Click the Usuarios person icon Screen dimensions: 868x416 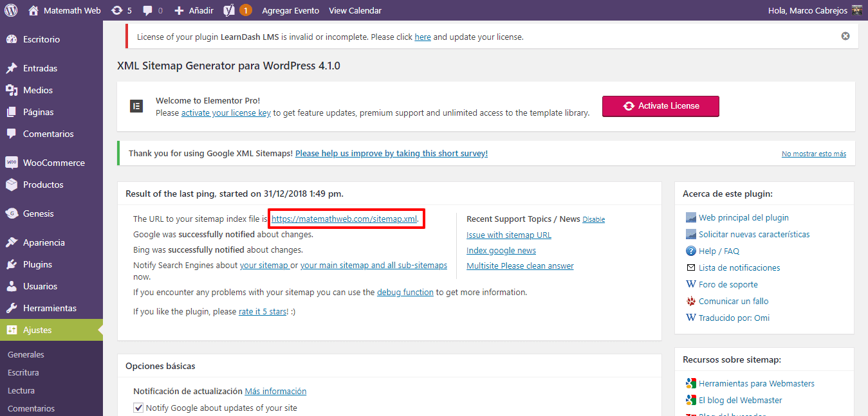(x=12, y=286)
